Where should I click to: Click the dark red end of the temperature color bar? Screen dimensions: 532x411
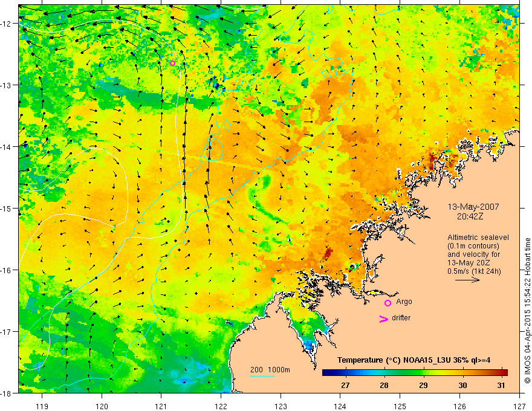pyautogui.click(x=504, y=372)
